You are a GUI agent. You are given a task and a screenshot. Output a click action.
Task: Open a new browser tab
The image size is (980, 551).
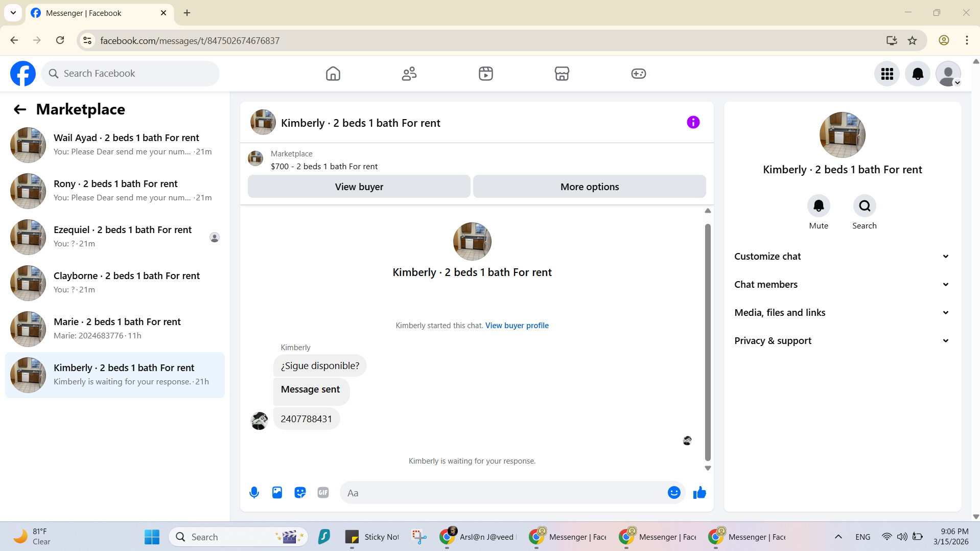coord(187,13)
